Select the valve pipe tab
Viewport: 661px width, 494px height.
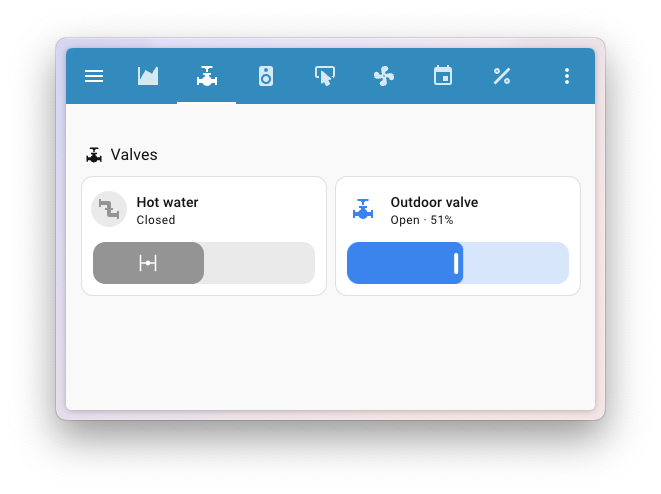click(x=206, y=76)
